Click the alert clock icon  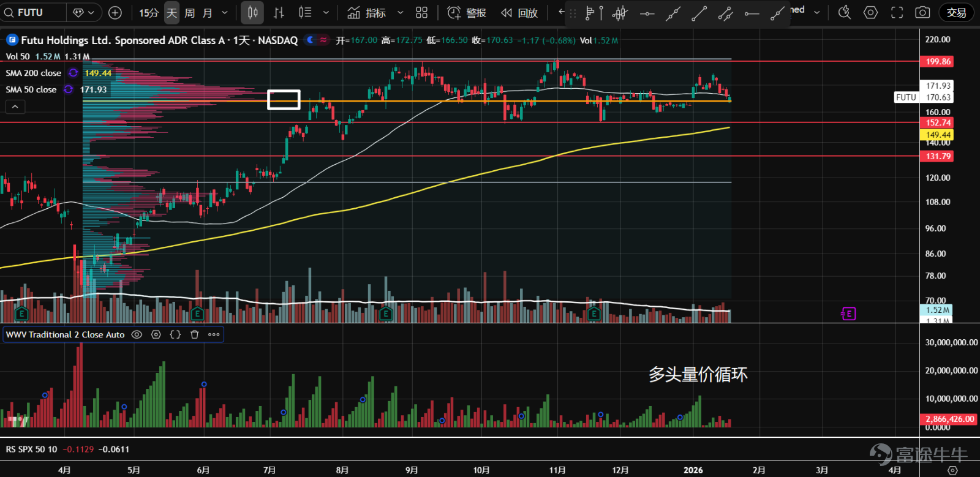tap(454, 12)
